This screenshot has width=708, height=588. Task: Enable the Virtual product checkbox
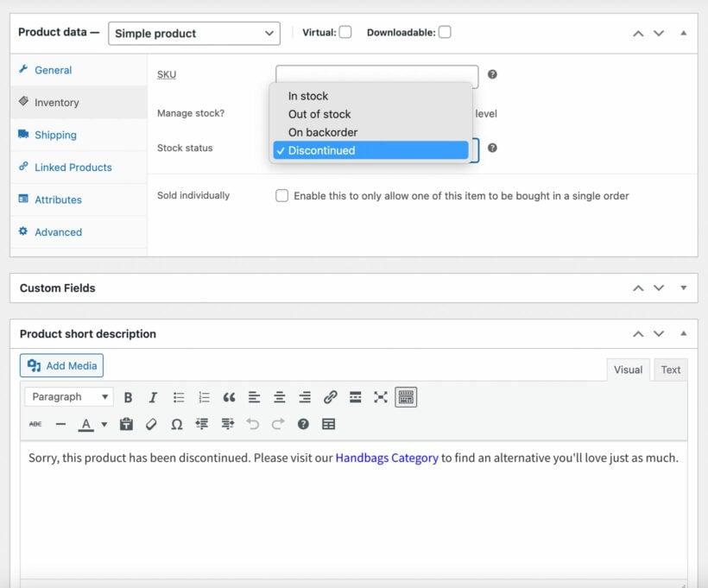click(x=345, y=32)
